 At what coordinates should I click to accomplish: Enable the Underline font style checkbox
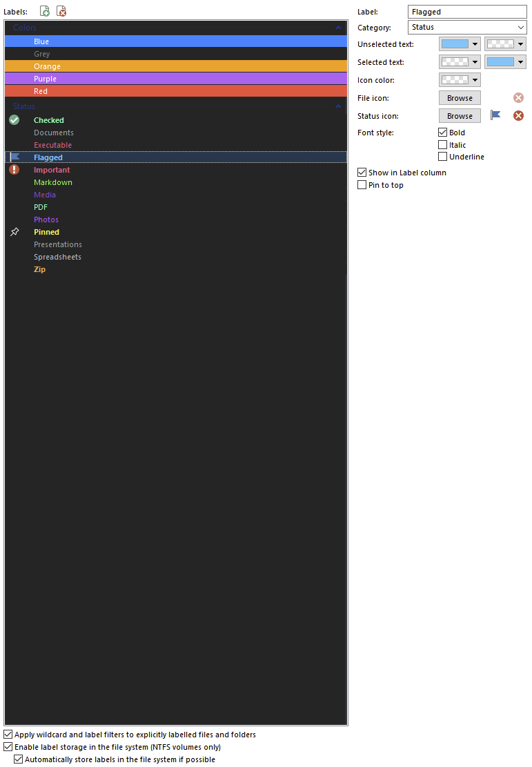click(x=443, y=157)
